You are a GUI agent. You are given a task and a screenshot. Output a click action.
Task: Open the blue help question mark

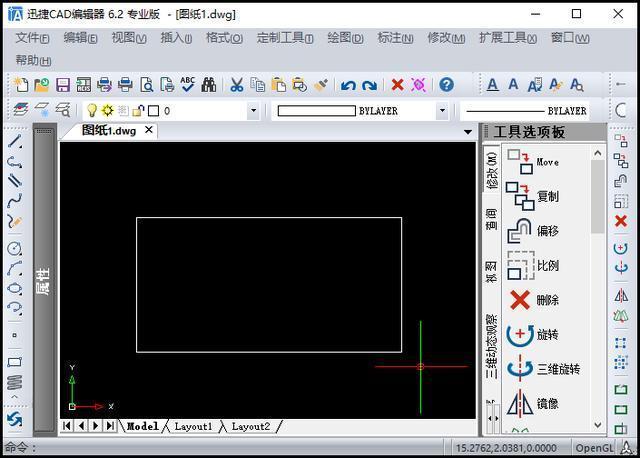click(x=446, y=84)
